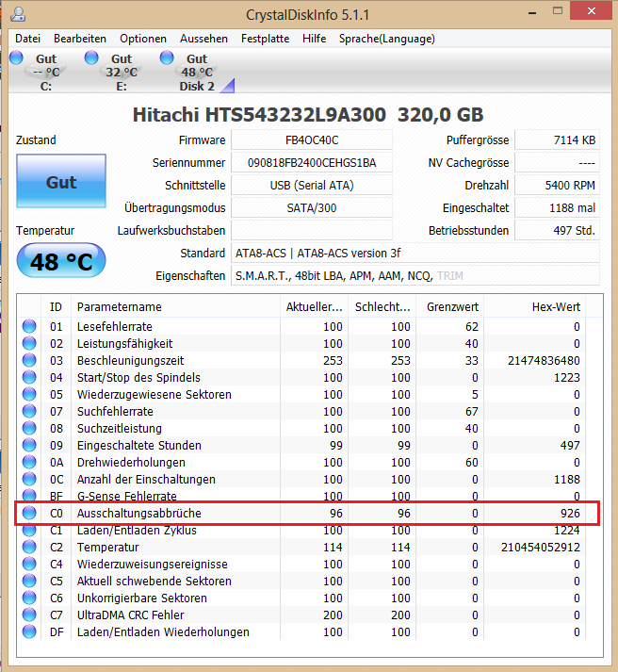
Task: Click the blue status orb for drive E:
Action: (91, 57)
